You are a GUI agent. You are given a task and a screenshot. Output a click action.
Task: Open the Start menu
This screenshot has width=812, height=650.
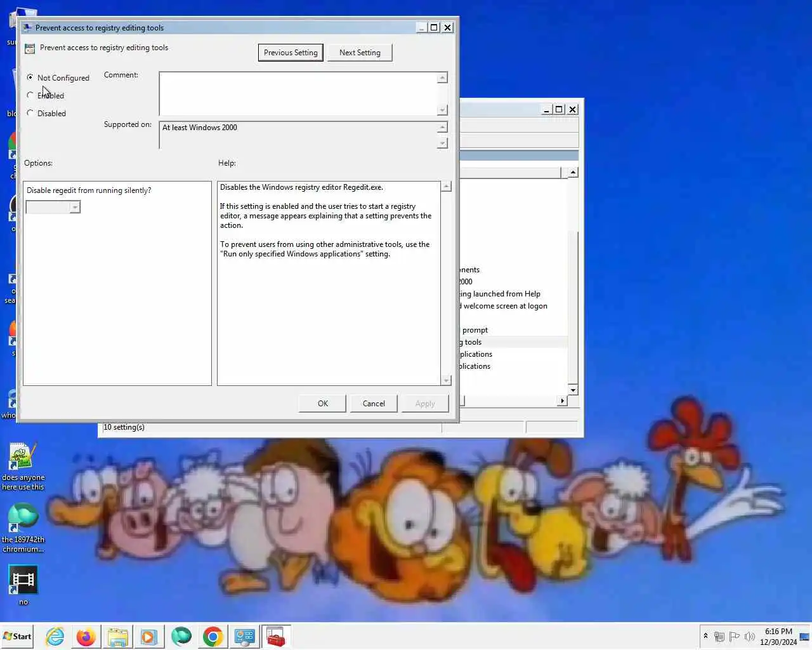[x=18, y=636]
